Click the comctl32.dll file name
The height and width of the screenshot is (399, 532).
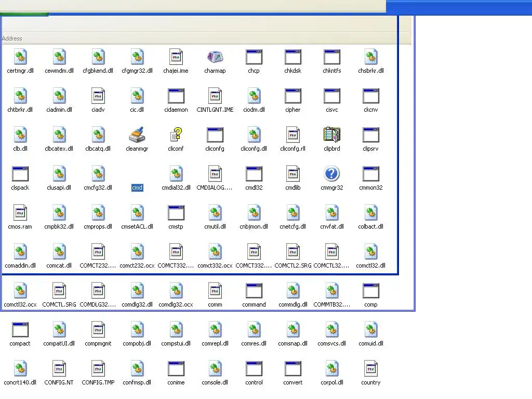371,265
